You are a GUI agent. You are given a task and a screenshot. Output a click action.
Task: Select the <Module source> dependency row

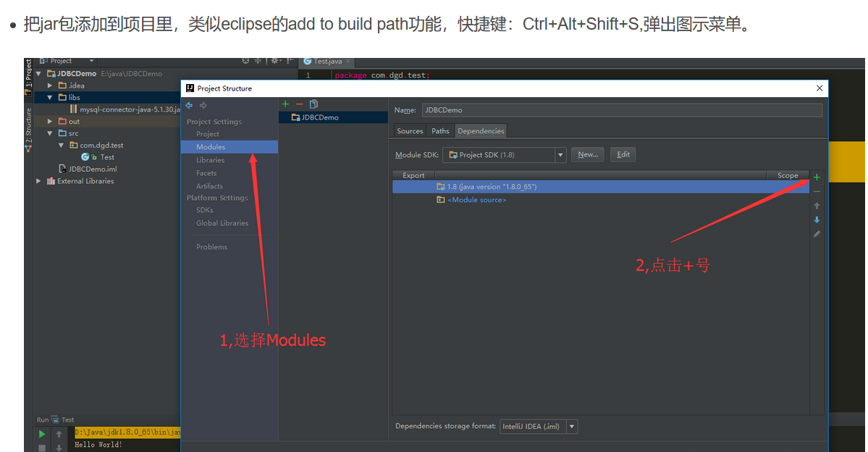[601, 200]
